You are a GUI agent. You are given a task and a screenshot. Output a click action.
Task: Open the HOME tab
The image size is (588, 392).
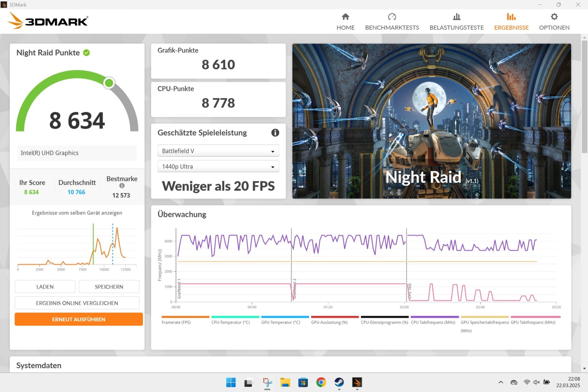pyautogui.click(x=345, y=22)
